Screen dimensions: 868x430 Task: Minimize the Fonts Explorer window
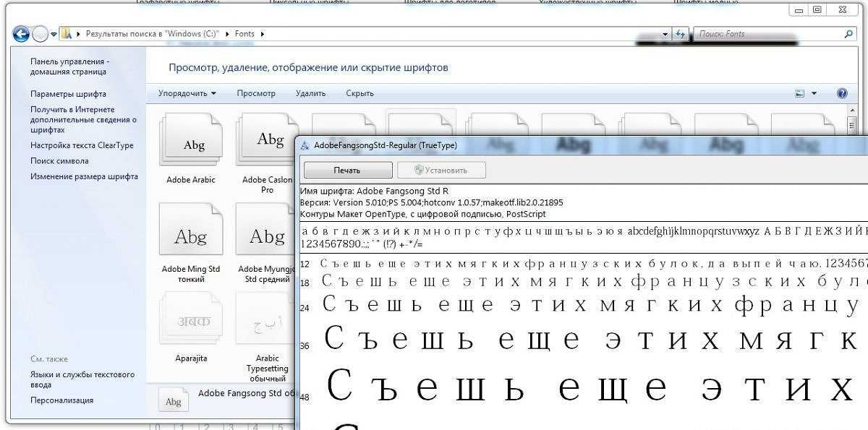coord(799,10)
